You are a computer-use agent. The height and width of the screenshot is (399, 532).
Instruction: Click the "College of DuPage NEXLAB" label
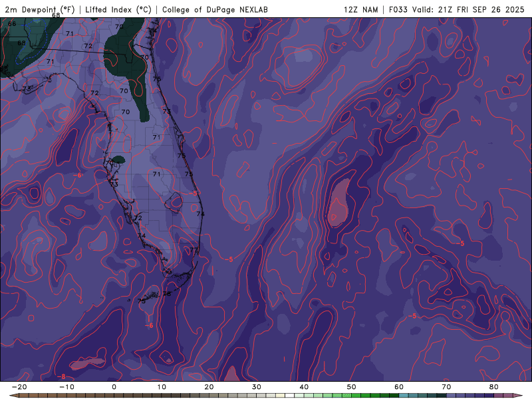click(215, 9)
